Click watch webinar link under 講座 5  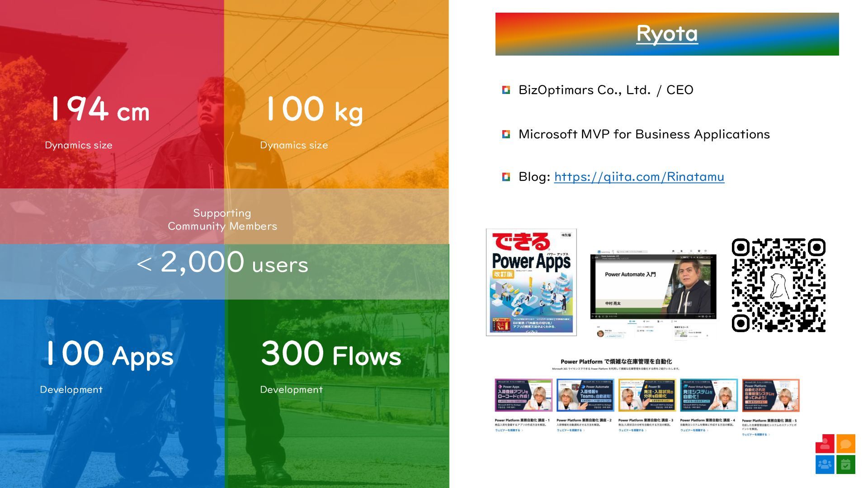[x=755, y=435]
